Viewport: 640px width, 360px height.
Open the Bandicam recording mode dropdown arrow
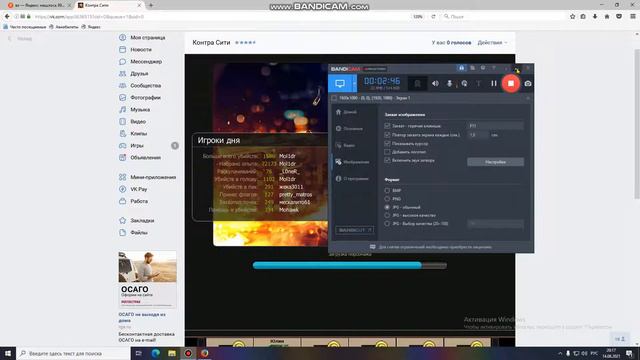(x=354, y=83)
